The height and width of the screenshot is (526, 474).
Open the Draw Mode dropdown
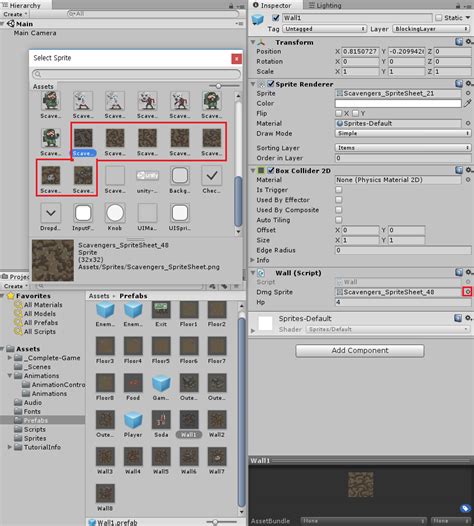click(x=403, y=134)
